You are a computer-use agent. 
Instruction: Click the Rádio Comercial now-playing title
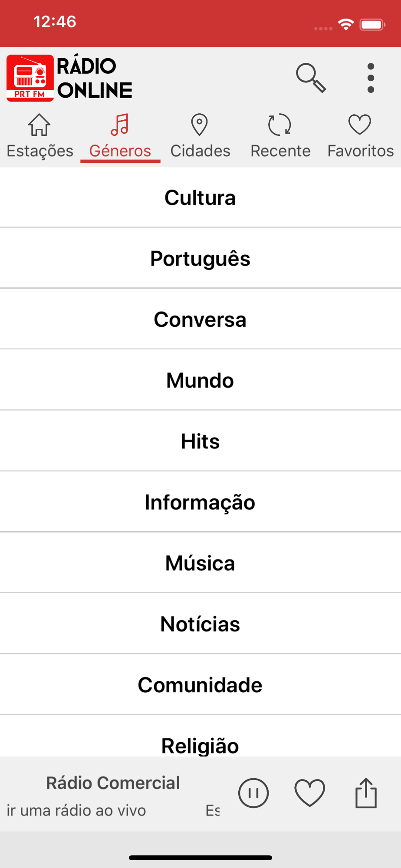pyautogui.click(x=113, y=783)
